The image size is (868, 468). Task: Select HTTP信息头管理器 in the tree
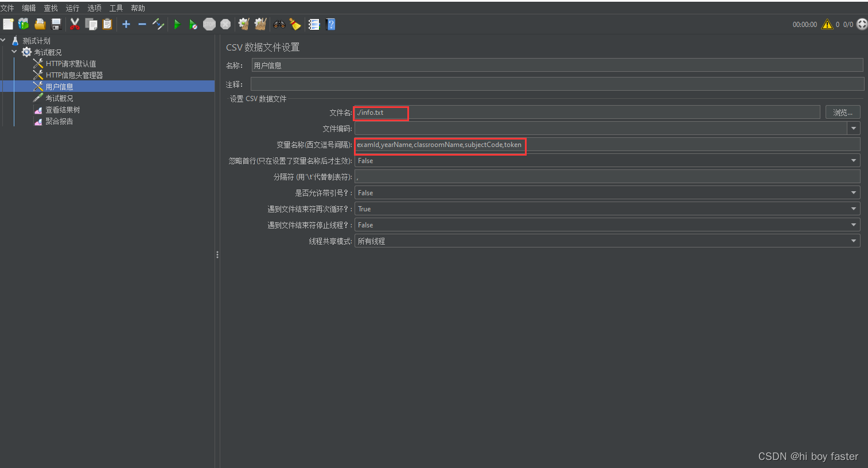[x=74, y=75]
